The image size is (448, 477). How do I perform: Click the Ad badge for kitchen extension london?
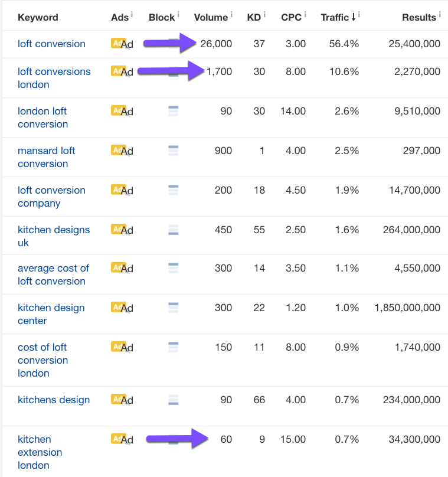tap(121, 439)
